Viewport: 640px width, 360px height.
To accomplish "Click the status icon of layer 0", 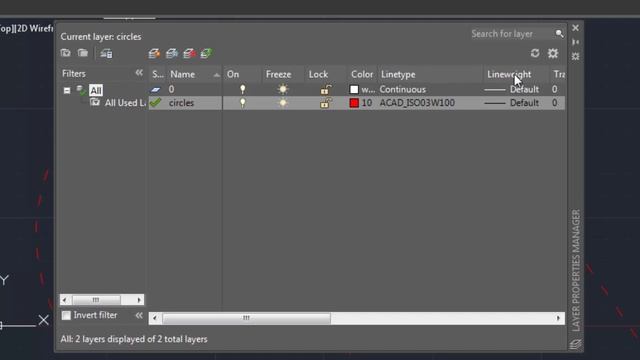I will (x=156, y=89).
